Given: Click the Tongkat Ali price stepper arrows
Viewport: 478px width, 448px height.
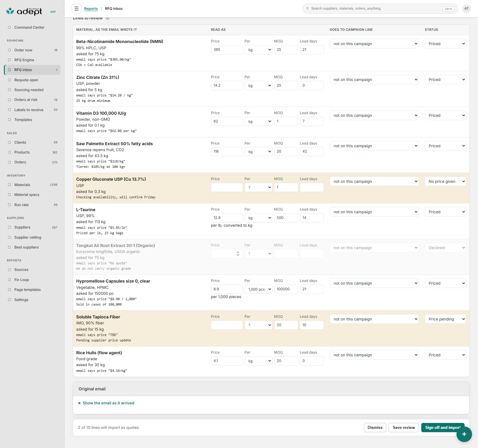Looking at the screenshot, I should tap(238, 254).
